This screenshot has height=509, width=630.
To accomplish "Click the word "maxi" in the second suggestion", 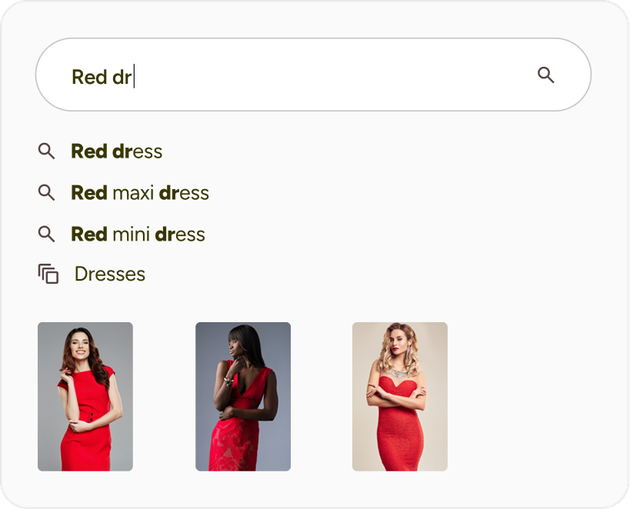I will [133, 192].
